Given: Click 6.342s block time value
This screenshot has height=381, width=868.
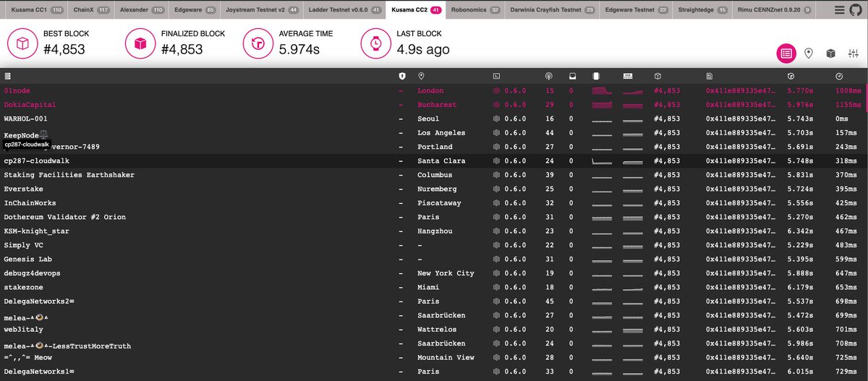Looking at the screenshot, I should tap(800, 231).
